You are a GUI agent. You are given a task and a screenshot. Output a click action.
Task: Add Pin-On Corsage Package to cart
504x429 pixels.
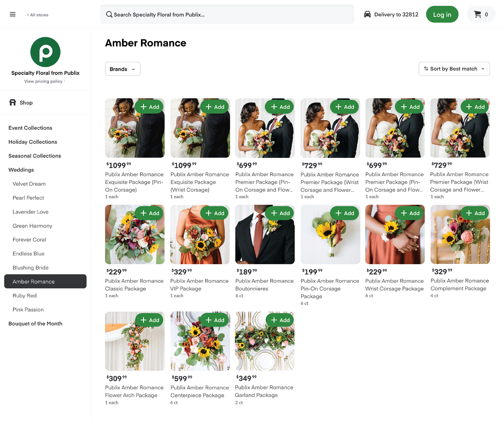[344, 213]
